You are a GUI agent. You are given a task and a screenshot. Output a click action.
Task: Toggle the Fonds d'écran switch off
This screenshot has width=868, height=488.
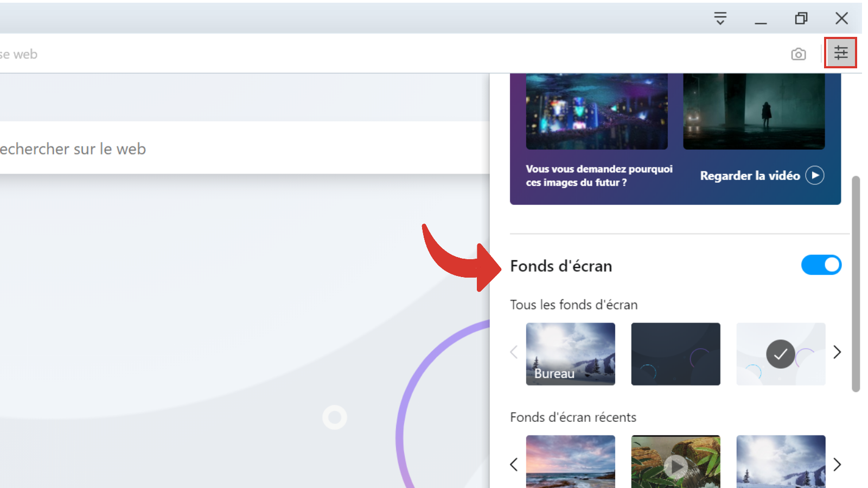(x=821, y=265)
